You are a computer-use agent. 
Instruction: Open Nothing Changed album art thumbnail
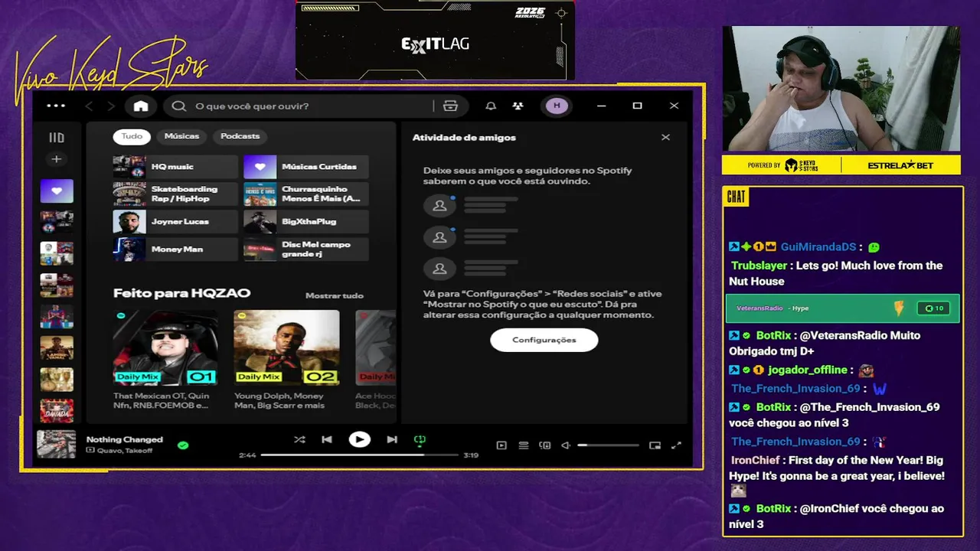point(57,445)
